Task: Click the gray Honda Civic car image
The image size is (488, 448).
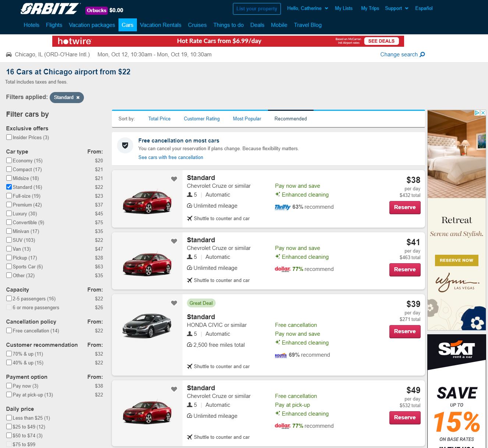Action: (x=147, y=325)
